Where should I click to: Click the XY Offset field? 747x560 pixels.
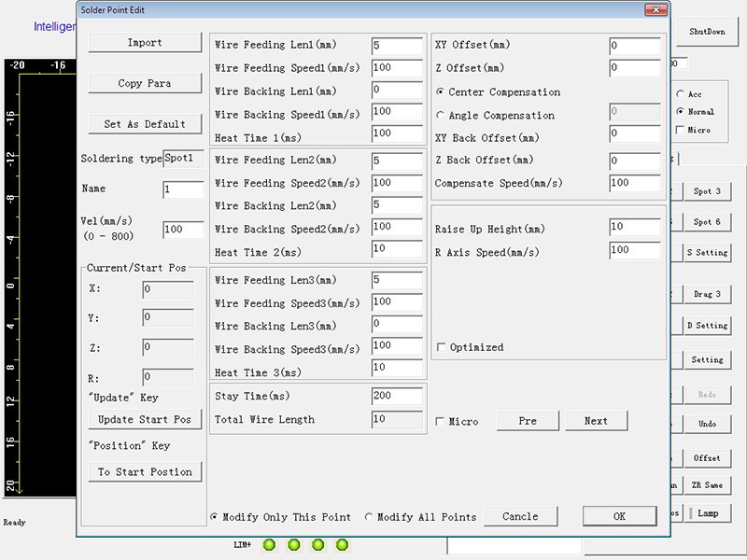[x=635, y=46]
